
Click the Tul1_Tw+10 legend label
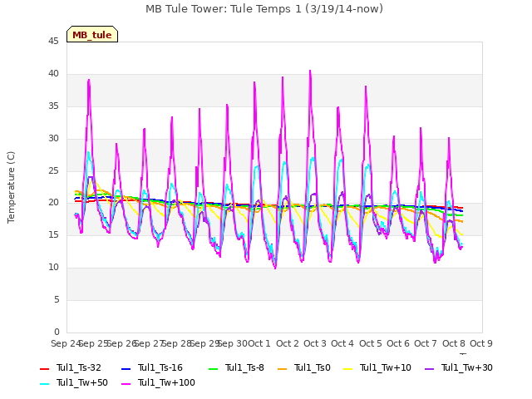pyautogui.click(x=386, y=367)
